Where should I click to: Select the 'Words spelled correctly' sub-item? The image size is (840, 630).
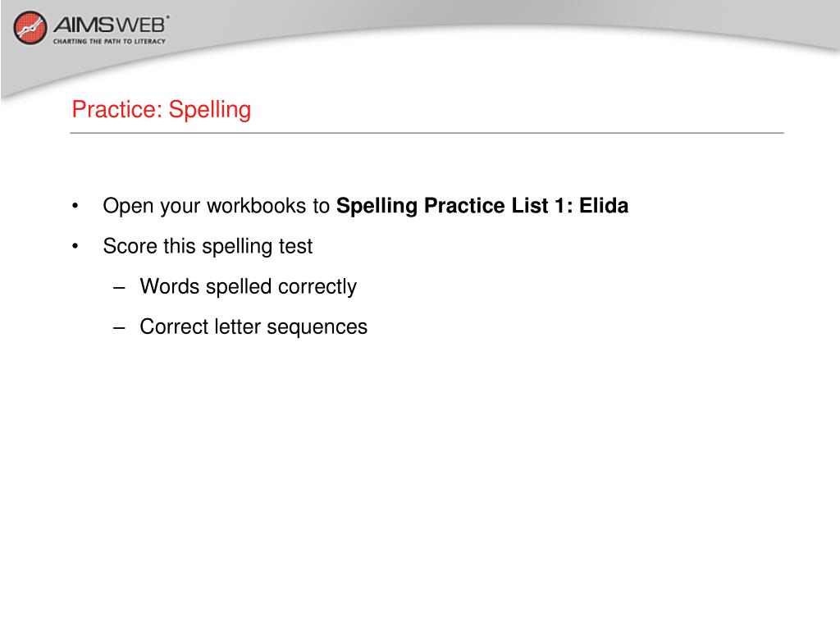248,287
